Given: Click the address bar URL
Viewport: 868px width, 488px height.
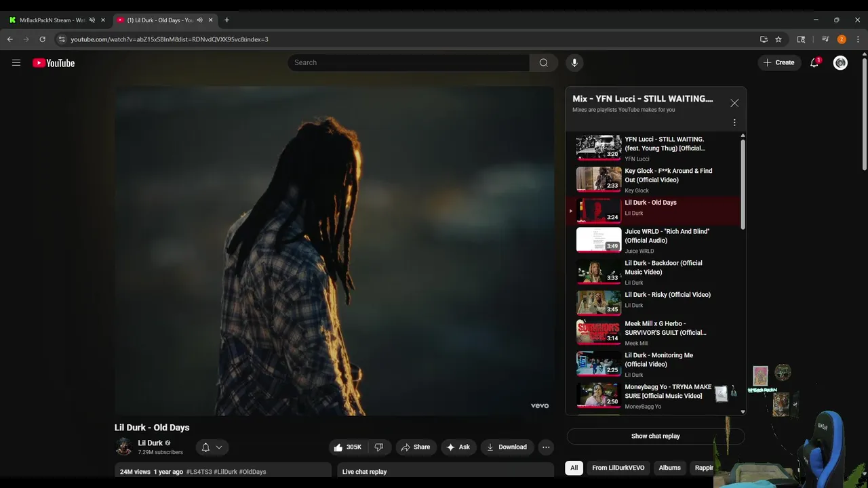Looking at the screenshot, I should click(170, 39).
